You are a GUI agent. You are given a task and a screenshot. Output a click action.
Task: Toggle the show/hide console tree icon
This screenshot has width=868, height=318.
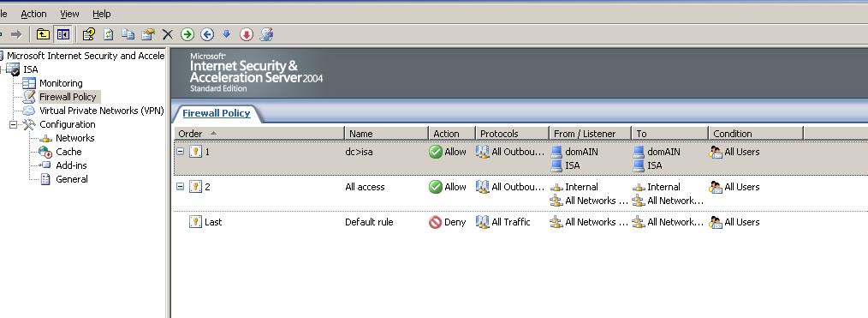click(63, 34)
